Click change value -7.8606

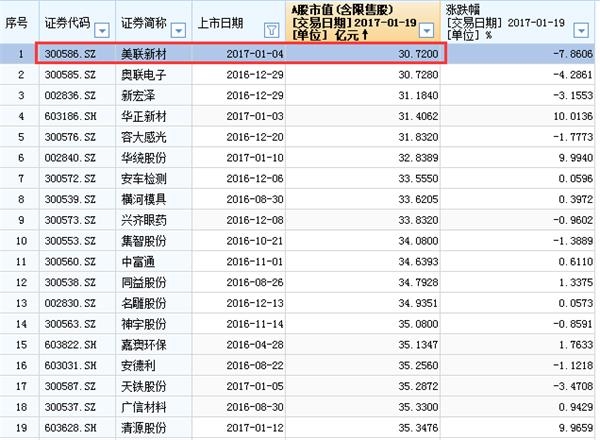pyautogui.click(x=573, y=54)
